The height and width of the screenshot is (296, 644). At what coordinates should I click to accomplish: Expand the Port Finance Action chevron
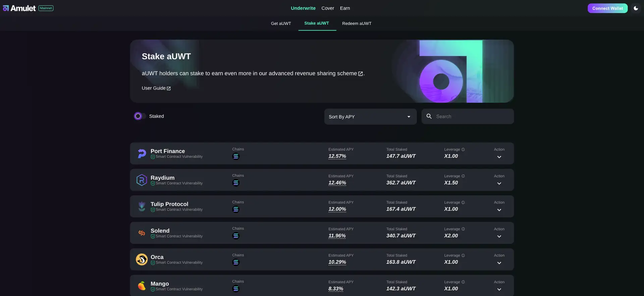tap(499, 157)
